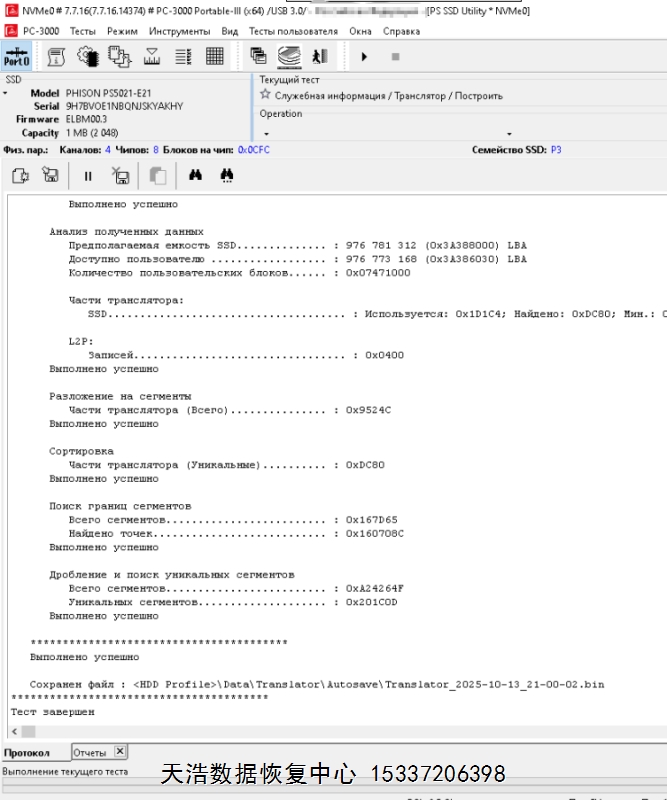Click the Port 0 toolbar button
The image size is (667, 800).
point(17,56)
